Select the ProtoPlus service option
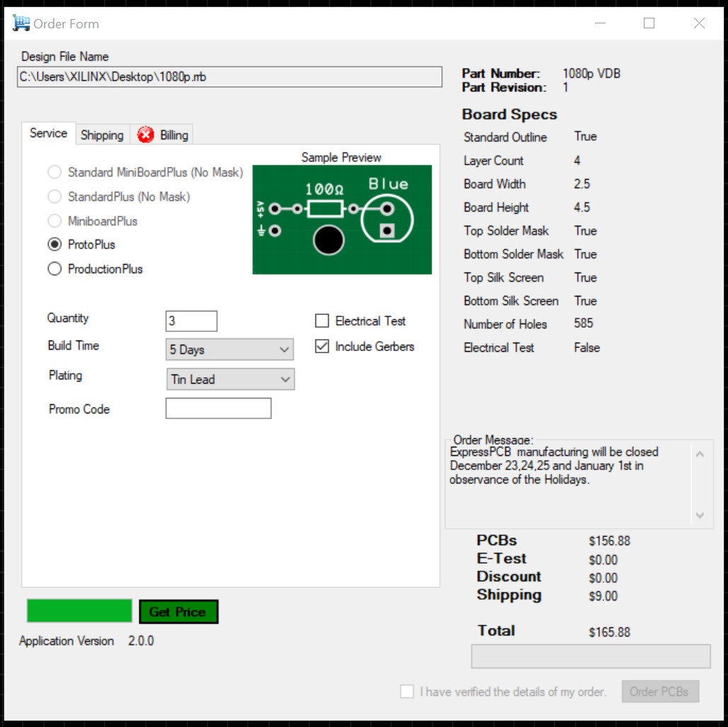Screen dimensions: 728x727 click(54, 244)
